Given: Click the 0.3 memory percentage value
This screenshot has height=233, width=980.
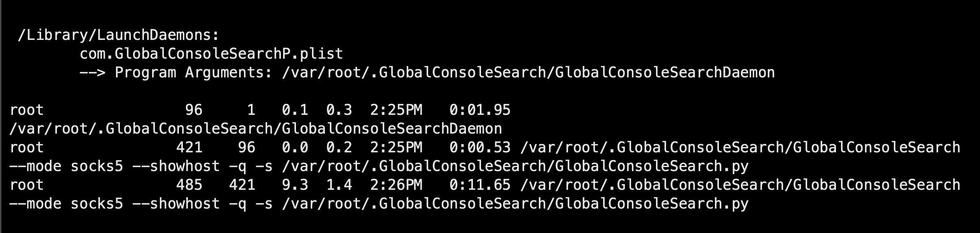Looking at the screenshot, I should pyautogui.click(x=339, y=110).
